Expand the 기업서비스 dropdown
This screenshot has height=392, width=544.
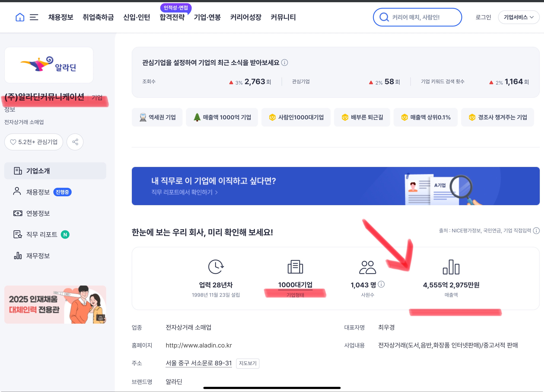519,17
